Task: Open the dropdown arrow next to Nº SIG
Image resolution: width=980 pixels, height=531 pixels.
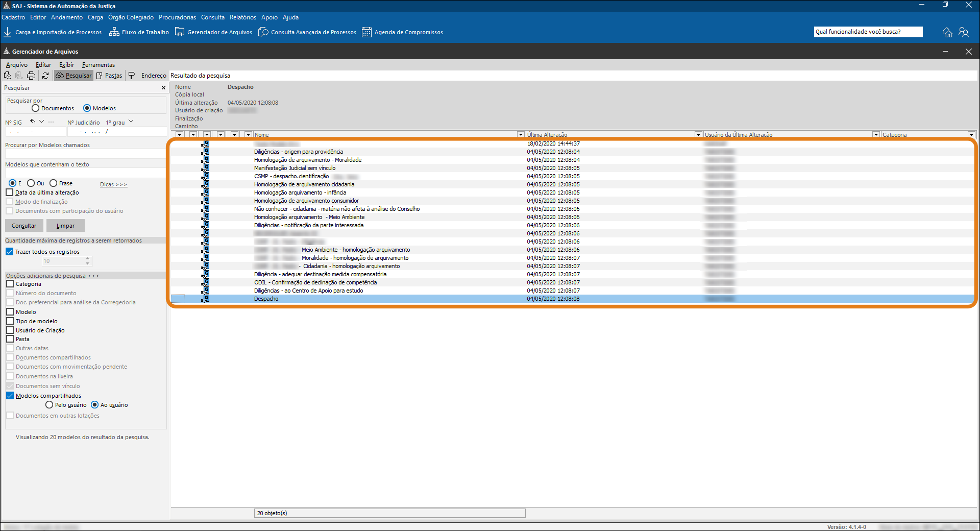Action: (42, 122)
